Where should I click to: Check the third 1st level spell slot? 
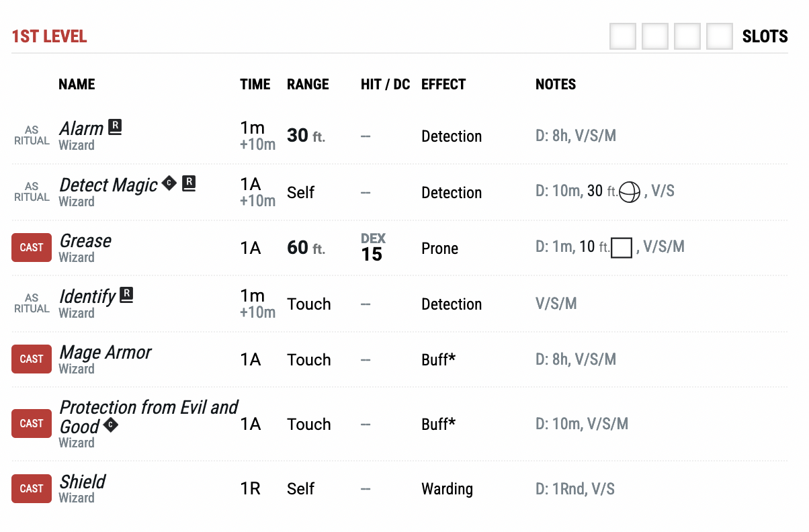pyautogui.click(x=687, y=36)
